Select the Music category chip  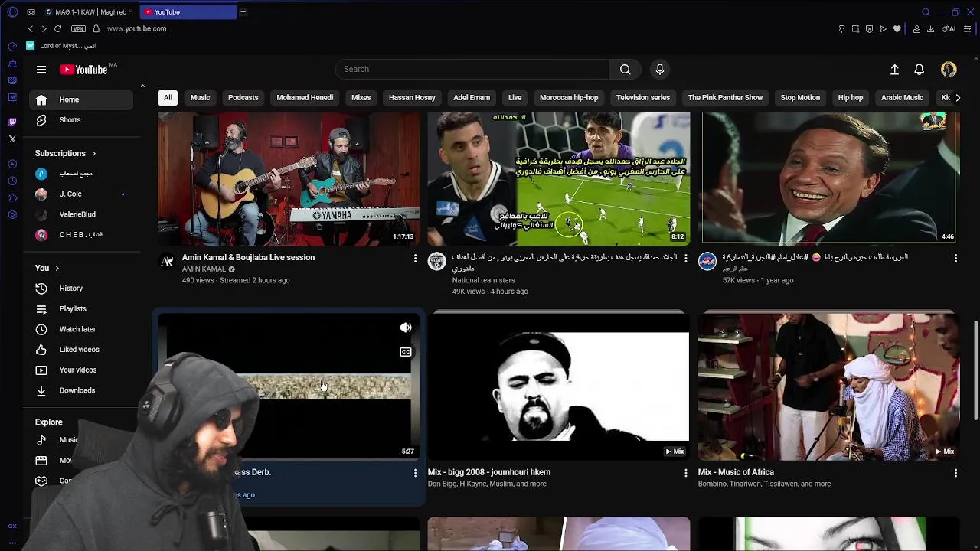(200, 98)
